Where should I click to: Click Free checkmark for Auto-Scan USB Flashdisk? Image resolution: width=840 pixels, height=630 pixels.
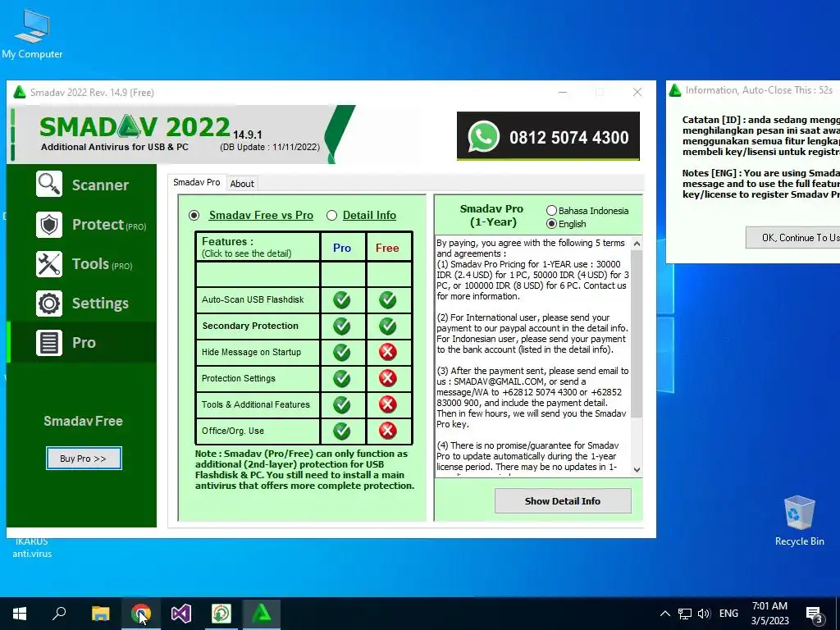click(x=387, y=299)
